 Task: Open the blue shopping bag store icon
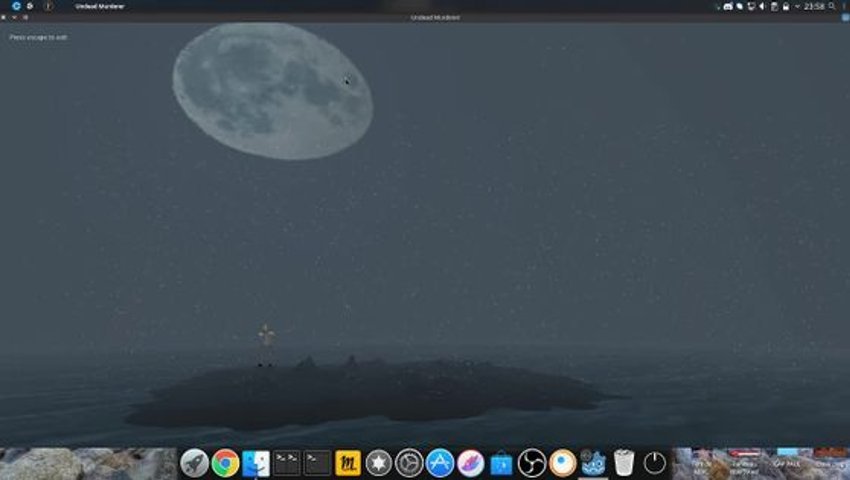point(501,464)
